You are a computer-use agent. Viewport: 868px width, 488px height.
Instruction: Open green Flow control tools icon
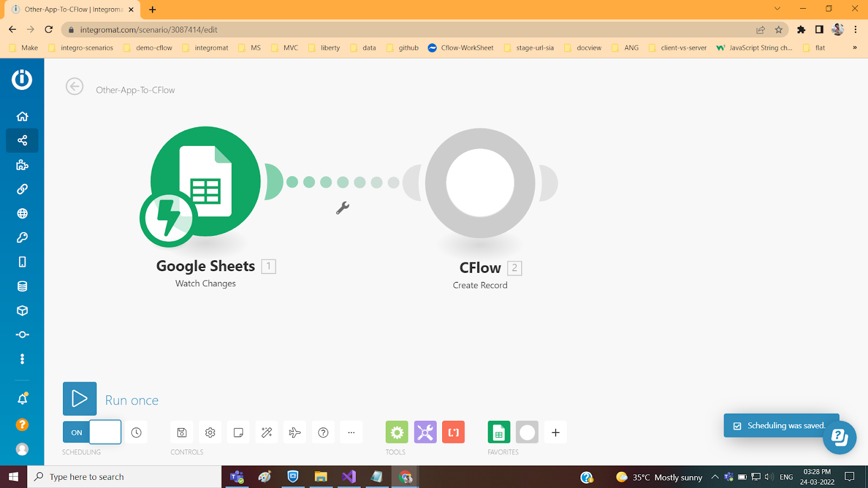tap(397, 432)
